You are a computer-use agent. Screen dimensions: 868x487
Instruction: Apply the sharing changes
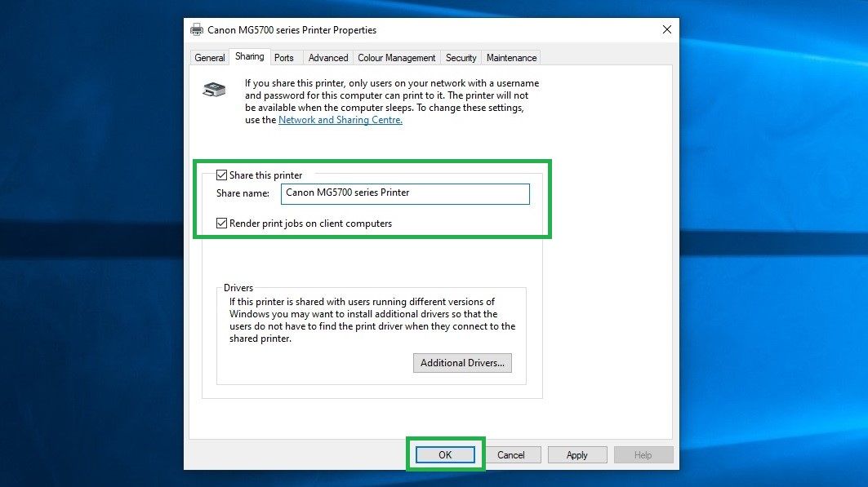tap(577, 454)
